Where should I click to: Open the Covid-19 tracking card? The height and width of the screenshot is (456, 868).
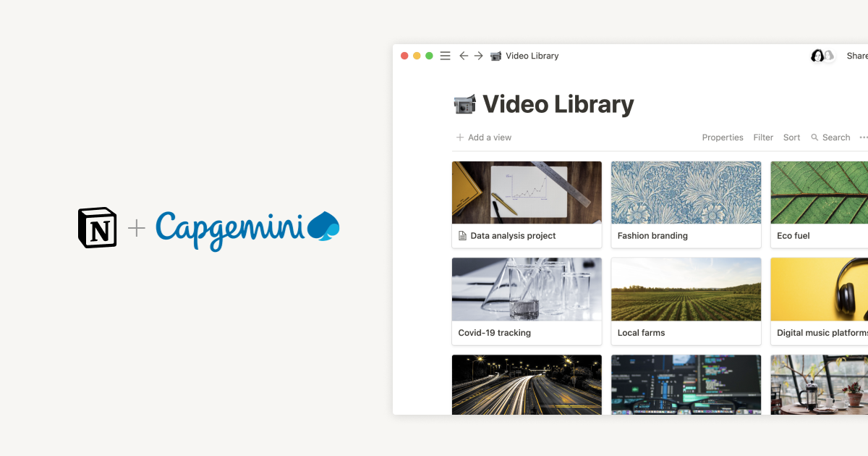click(x=527, y=301)
